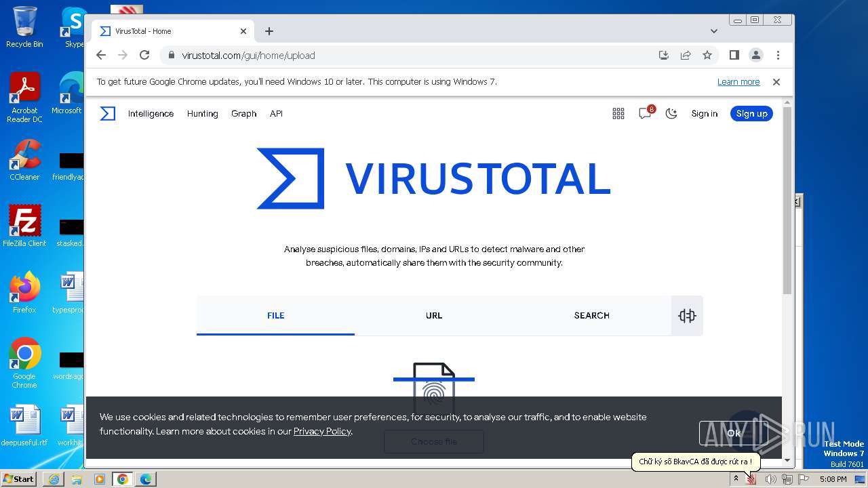Image resolution: width=868 pixels, height=488 pixels.
Task: Click the volume speaker tray icon
Action: 770,479
